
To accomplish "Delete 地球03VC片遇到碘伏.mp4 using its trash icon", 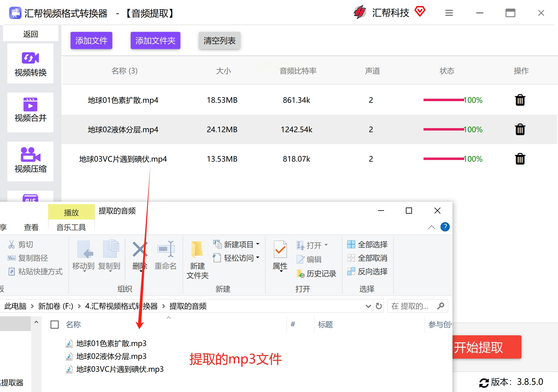I will point(520,159).
